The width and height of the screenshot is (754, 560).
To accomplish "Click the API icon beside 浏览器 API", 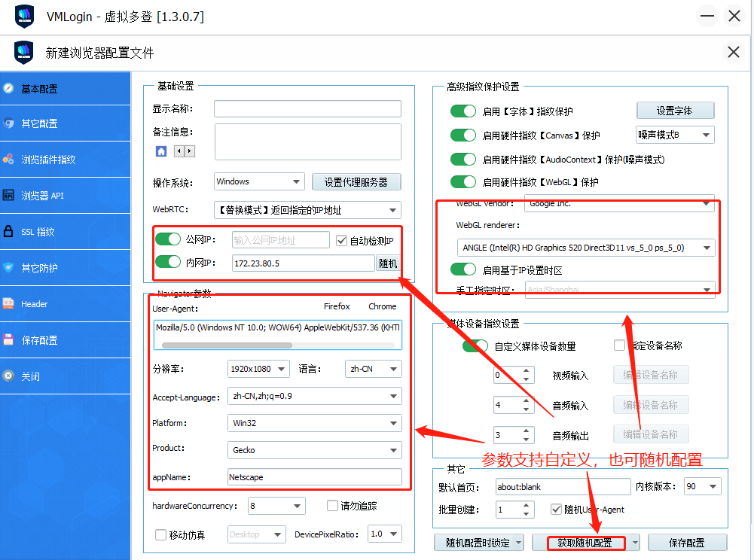I will 8,195.
